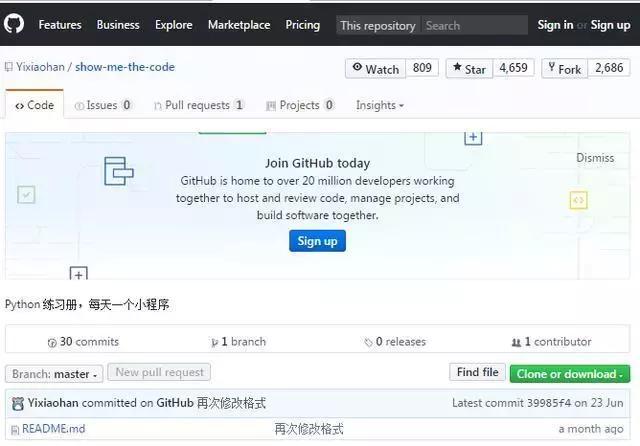Open the latest commit hash 39985f4
Screen dimensions: 640x446
[x=549, y=403]
